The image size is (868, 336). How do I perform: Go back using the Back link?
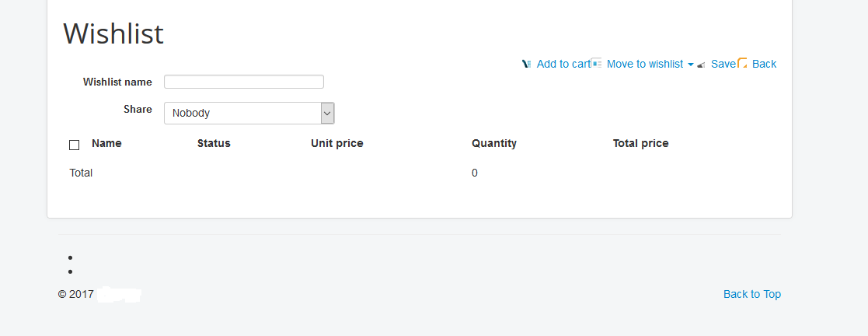click(764, 65)
